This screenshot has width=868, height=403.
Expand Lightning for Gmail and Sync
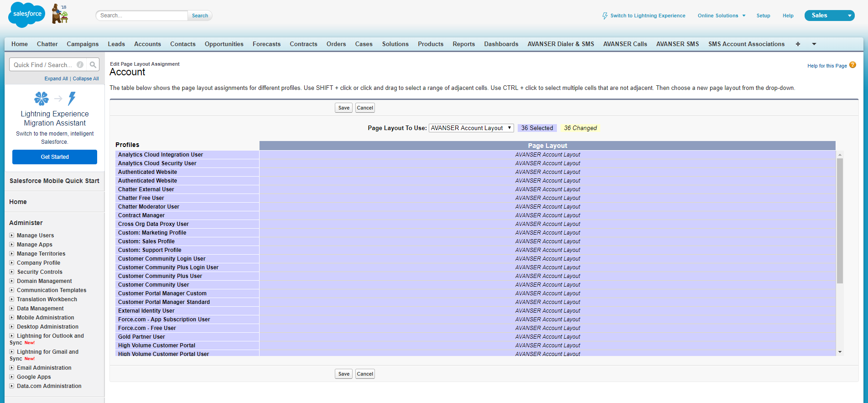(x=12, y=352)
